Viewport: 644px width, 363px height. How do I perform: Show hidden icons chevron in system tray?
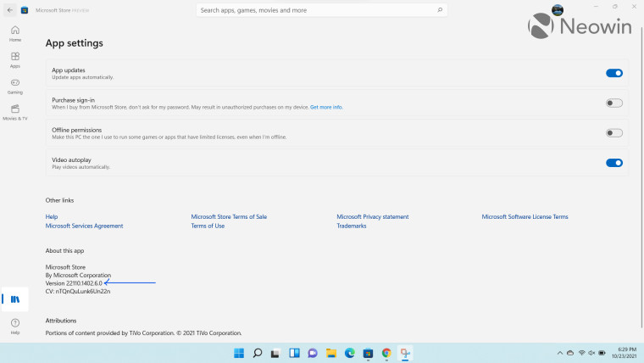click(x=560, y=353)
